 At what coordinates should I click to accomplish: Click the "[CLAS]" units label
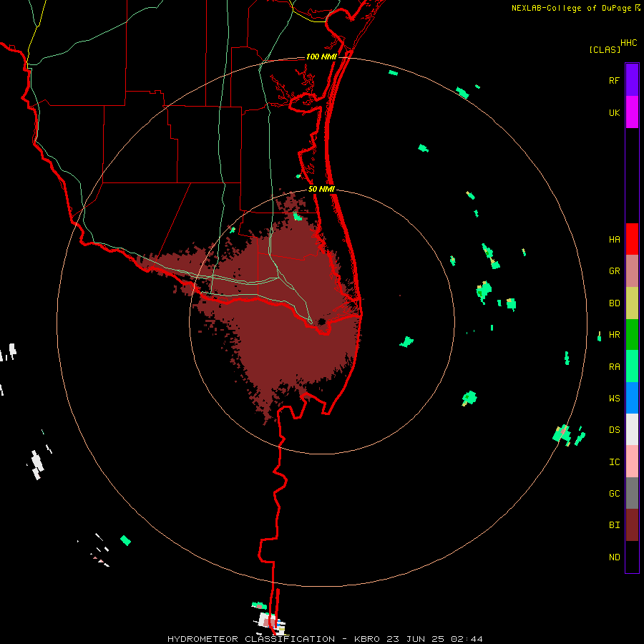(x=605, y=49)
